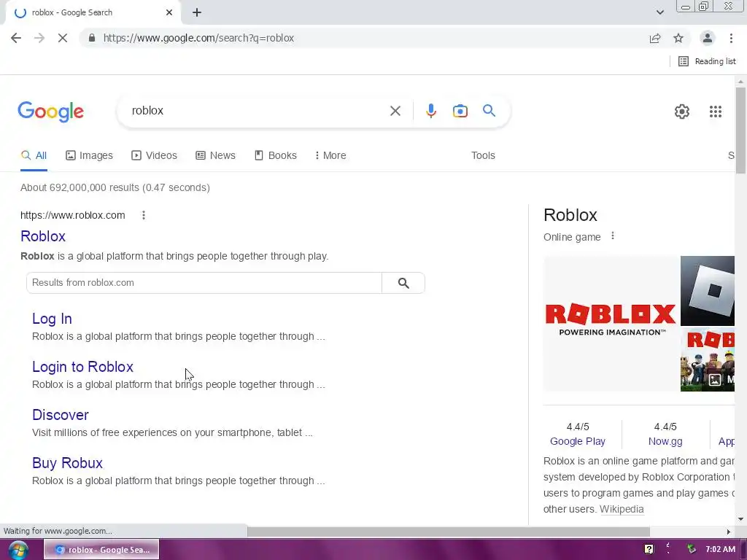Viewport: 747px width, 560px height.
Task: Open a new browser tab
Action: 197,12
